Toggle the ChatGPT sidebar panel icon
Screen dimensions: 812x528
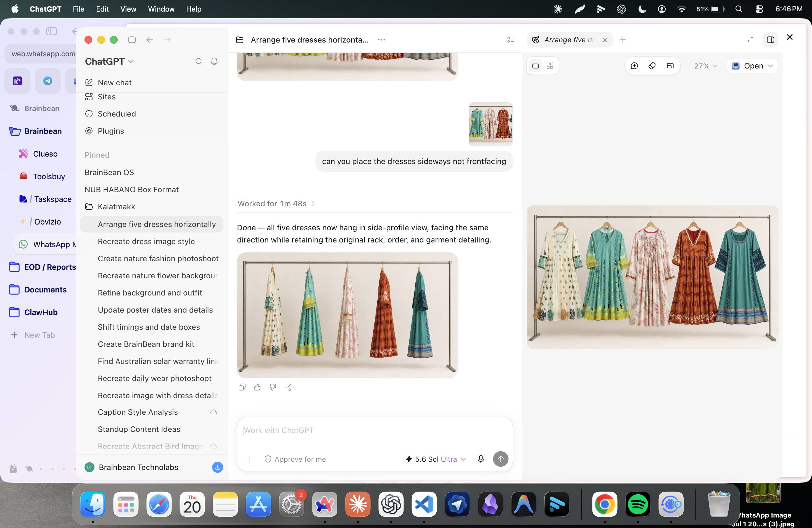click(132, 40)
